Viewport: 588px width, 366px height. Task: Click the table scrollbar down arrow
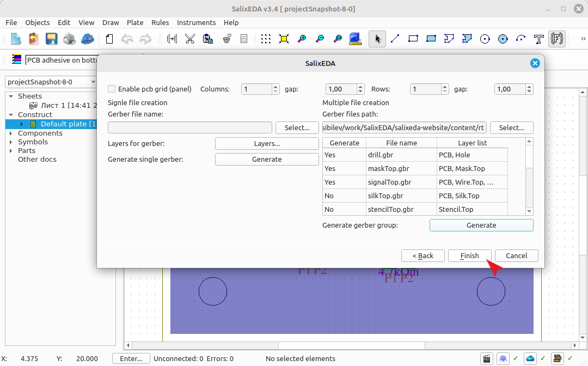pos(529,211)
